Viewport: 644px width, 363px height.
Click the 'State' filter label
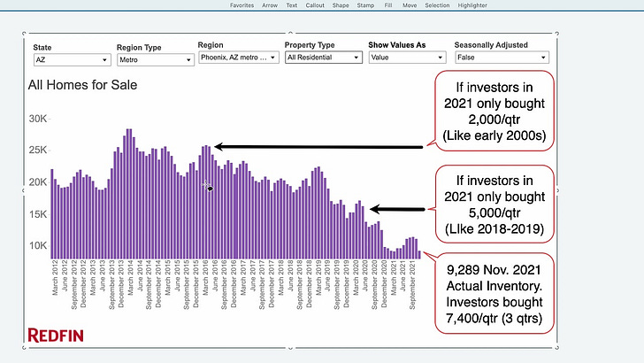tap(42, 48)
